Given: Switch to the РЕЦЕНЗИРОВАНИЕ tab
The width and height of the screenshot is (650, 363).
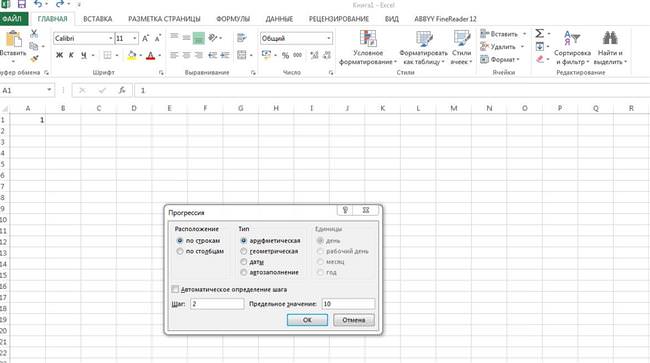Looking at the screenshot, I should coord(339,19).
